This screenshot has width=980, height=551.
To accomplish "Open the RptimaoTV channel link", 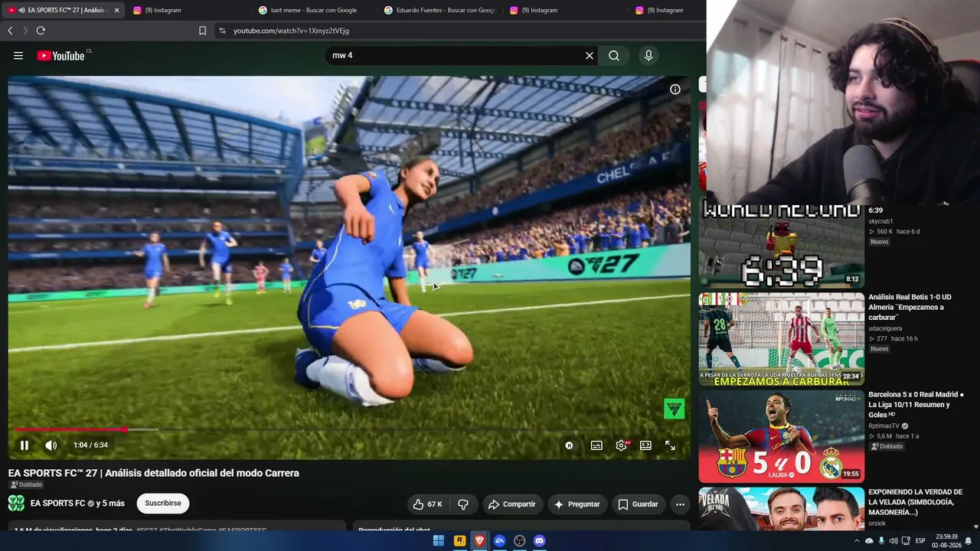I will pyautogui.click(x=884, y=425).
